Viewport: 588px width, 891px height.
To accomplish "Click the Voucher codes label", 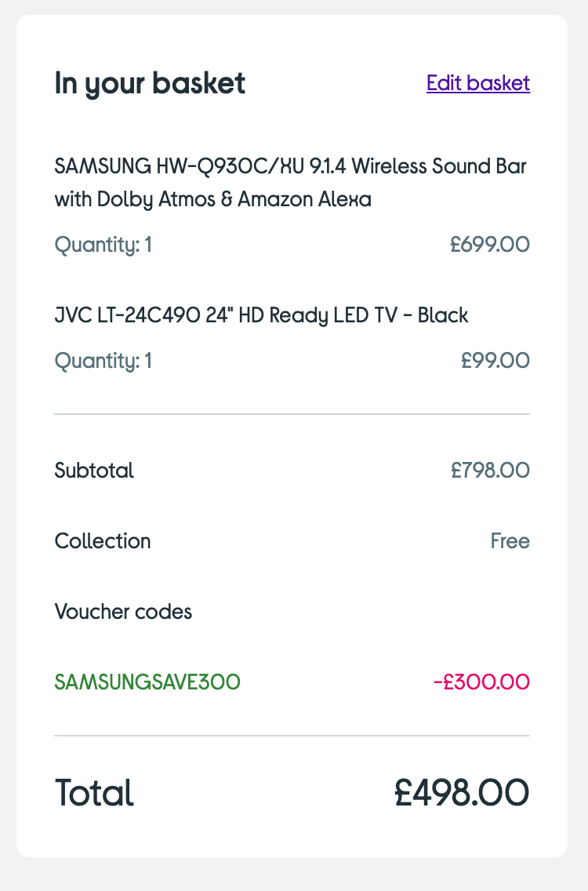I will click(x=123, y=612).
